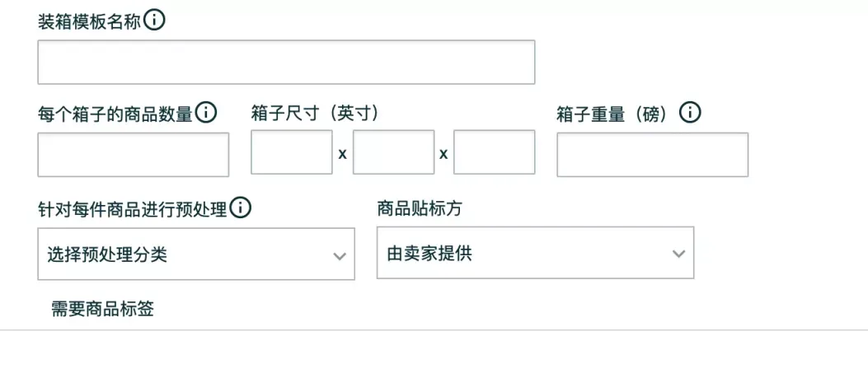Screen dimensions: 868x373
Task: Select the middle 箱子尺寸 dimension field
Action: (x=393, y=152)
